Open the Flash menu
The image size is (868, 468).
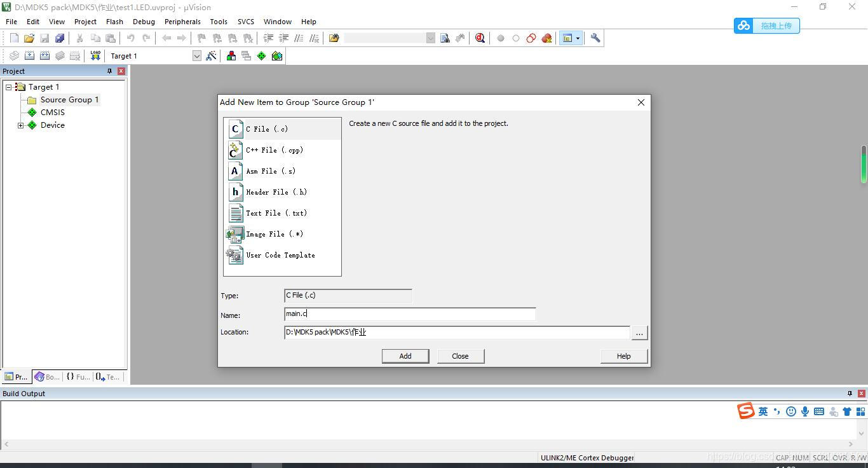point(114,22)
